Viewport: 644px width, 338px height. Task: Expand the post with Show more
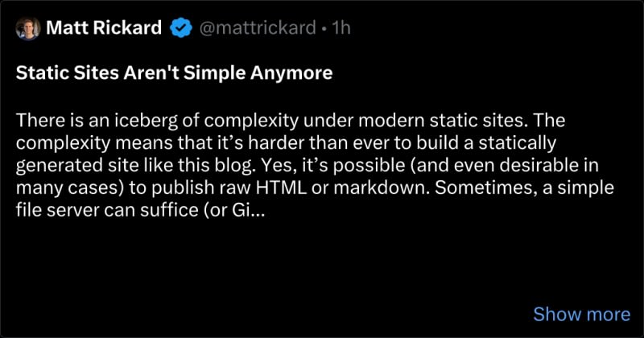point(581,314)
